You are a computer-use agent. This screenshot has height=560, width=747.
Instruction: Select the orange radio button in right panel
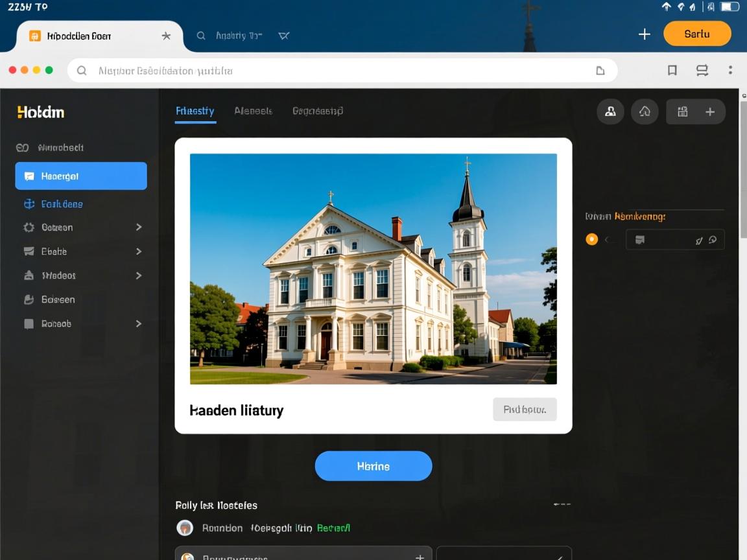pyautogui.click(x=591, y=239)
